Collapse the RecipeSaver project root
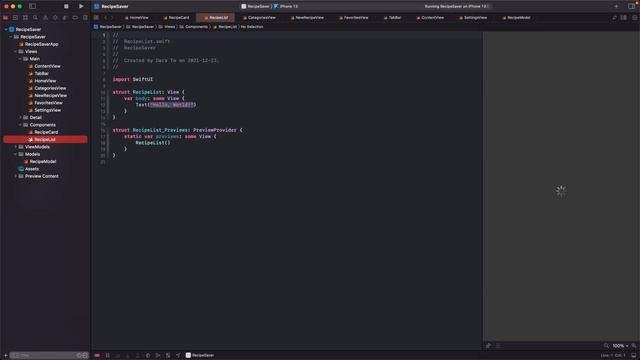This screenshot has height=360, width=640. [6, 29]
